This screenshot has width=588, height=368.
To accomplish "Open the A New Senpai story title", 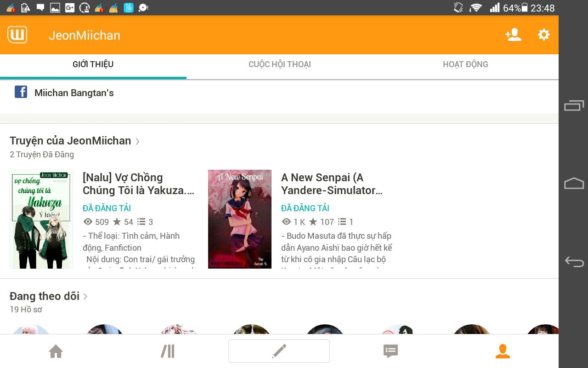I will point(331,184).
